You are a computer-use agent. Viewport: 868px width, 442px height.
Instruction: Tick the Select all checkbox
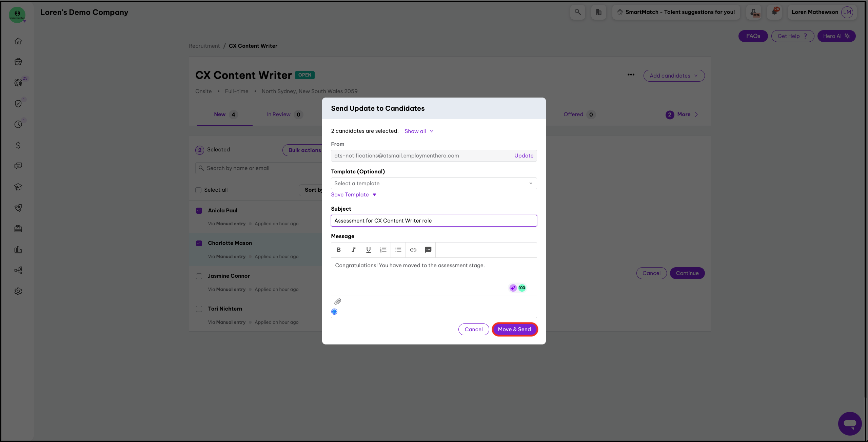[x=198, y=190]
